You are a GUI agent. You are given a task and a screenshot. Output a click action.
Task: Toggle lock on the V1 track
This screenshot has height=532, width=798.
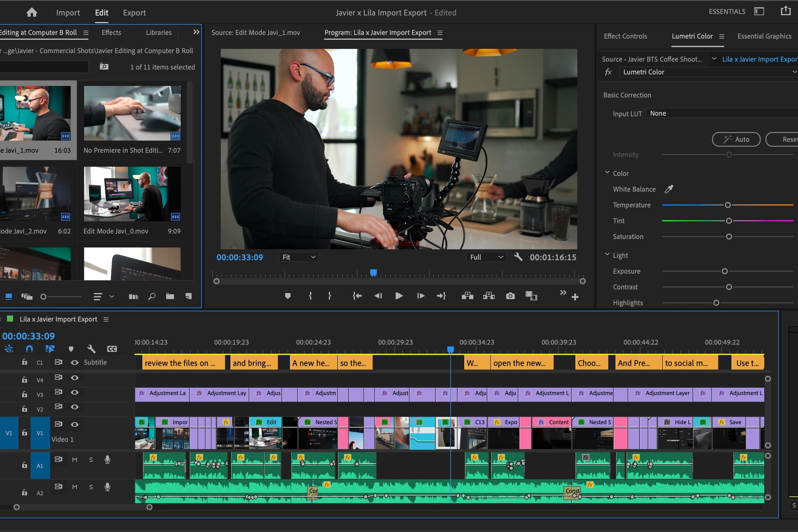coord(24,433)
